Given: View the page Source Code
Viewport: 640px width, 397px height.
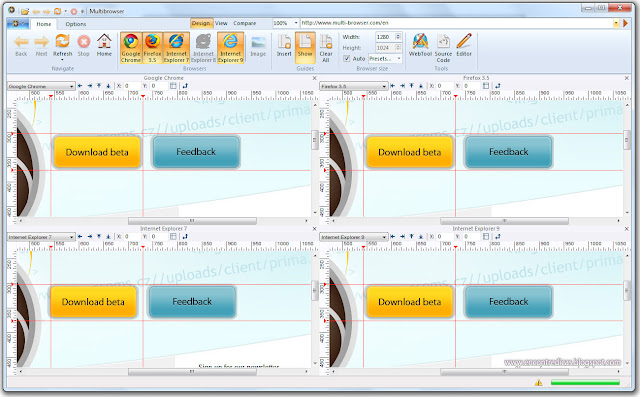Looking at the screenshot, I should (443, 48).
